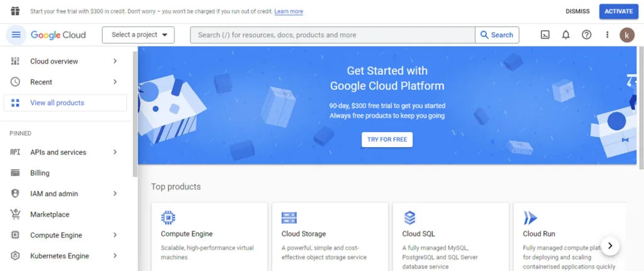Click the Cloud SQL card icon
This screenshot has width=644, height=271.
point(409,218)
